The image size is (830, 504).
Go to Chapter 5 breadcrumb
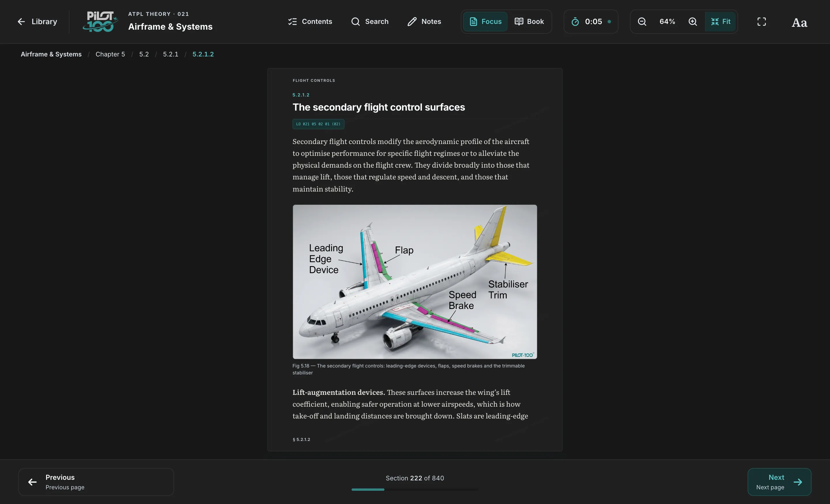coord(110,54)
